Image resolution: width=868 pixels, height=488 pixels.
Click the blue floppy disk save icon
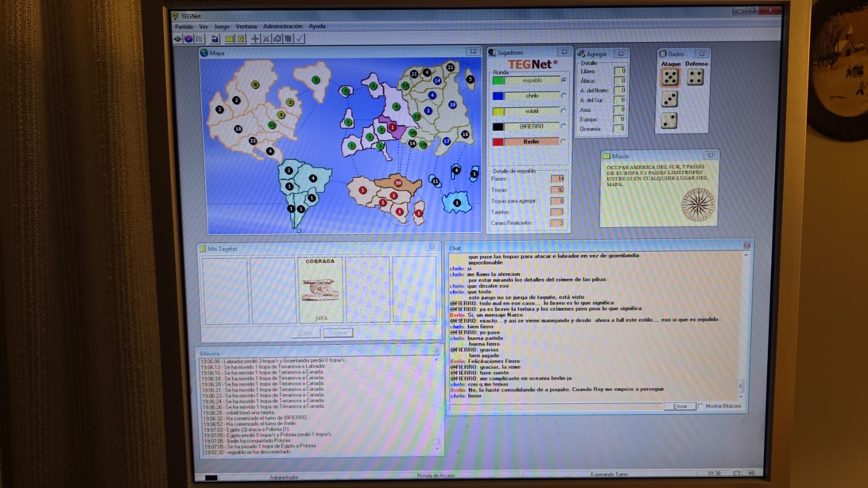pos(215,39)
